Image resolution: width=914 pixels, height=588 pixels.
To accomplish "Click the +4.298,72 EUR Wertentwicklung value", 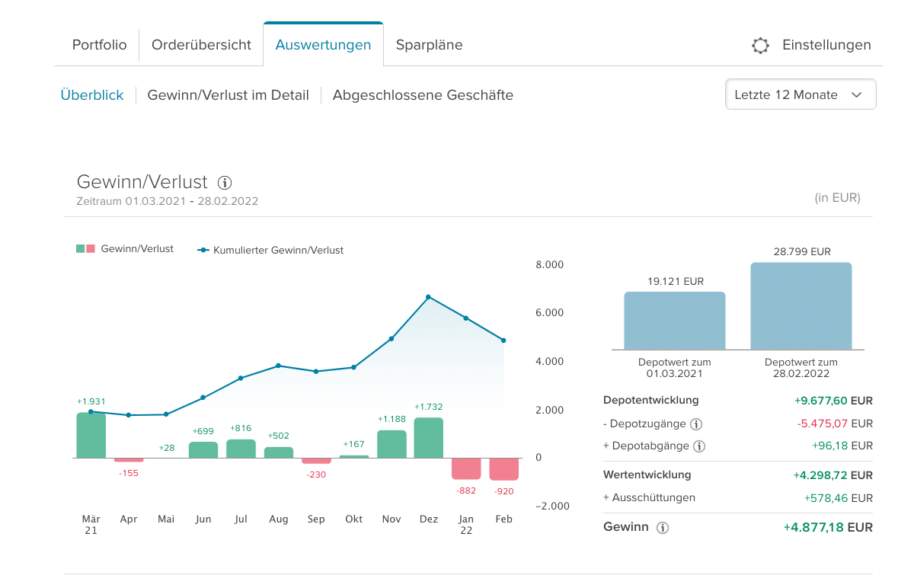I will click(x=833, y=475).
